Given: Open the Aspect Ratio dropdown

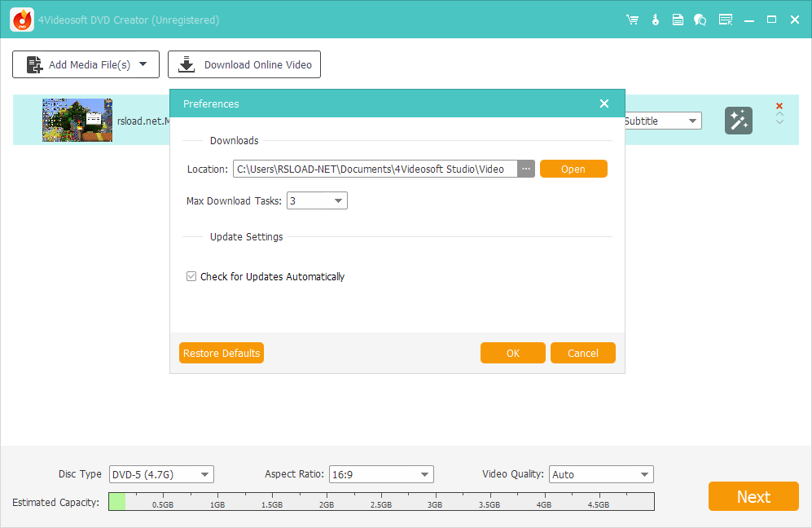Looking at the screenshot, I should point(381,474).
